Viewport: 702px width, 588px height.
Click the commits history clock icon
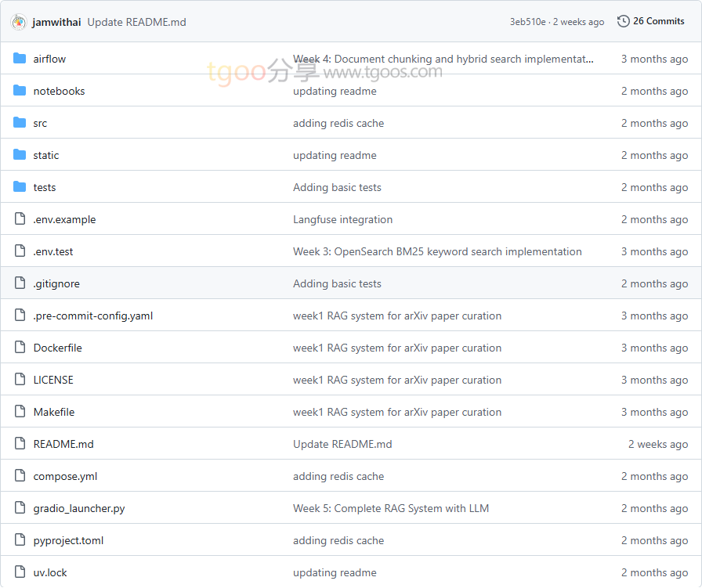(x=623, y=21)
